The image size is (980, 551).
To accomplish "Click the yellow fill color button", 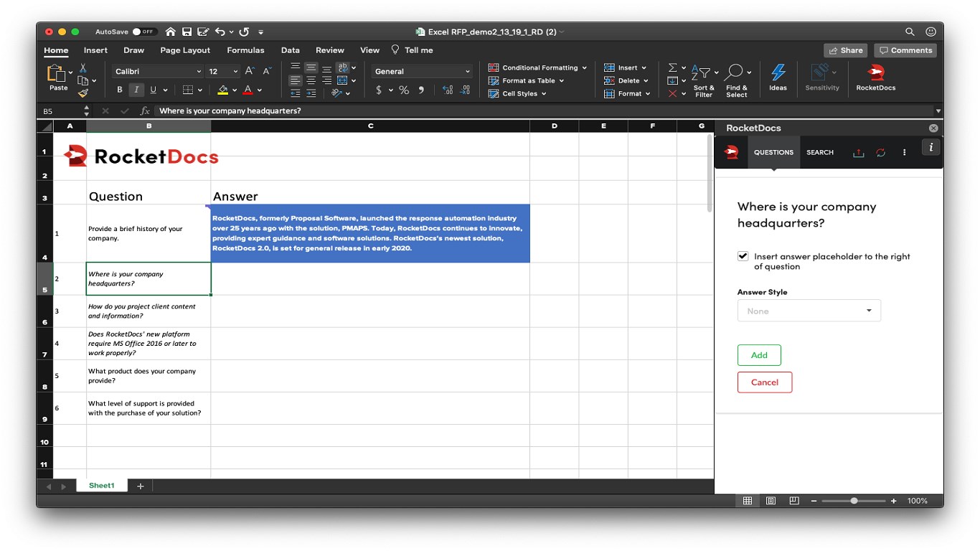I will [x=222, y=90].
